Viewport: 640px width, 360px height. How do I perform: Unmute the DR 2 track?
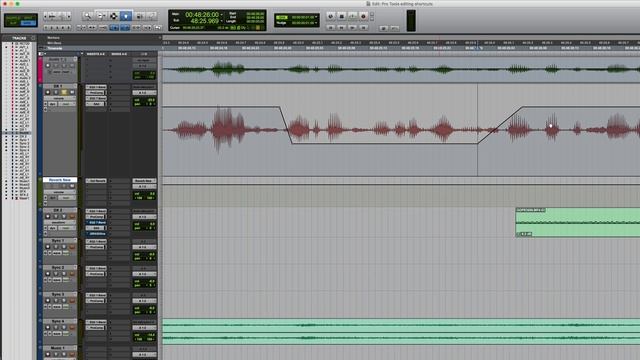[x=72, y=216]
